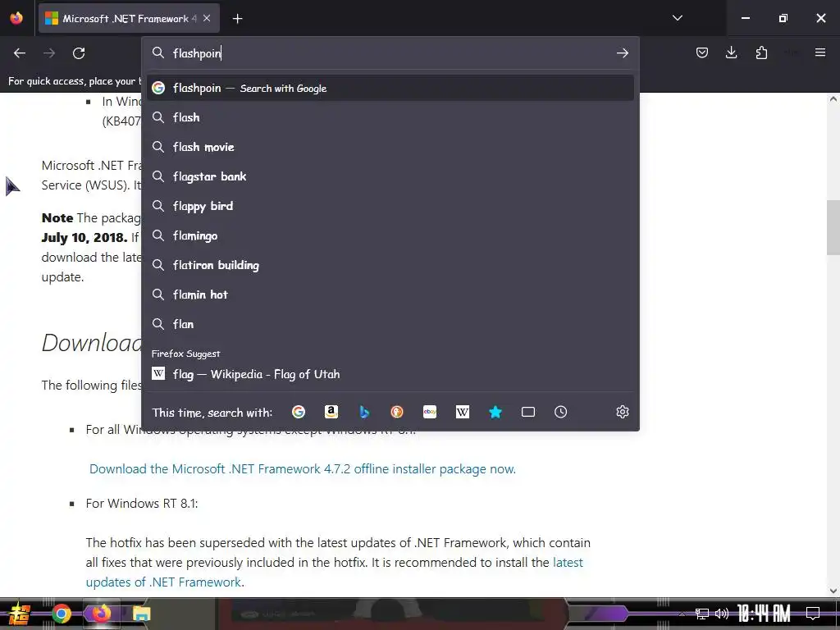Click in the address bar text field
This screenshot has height=630, width=840.
[391, 53]
